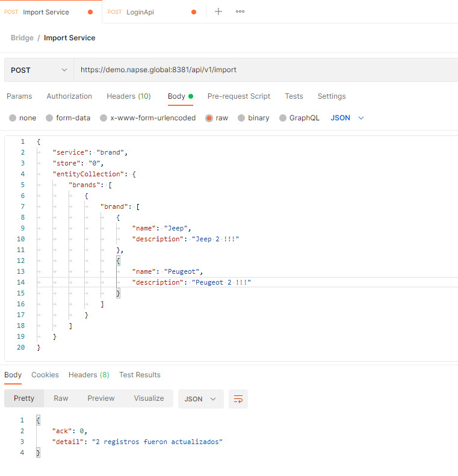Switch to the LoginApi request tab

140,12
